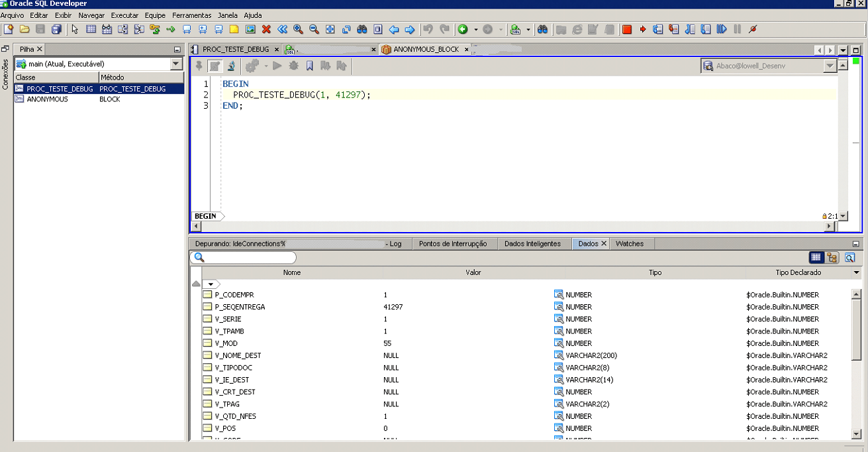Open the Abaco@lowell_Desenv connection dropdown
This screenshot has height=452, width=868.
(x=830, y=65)
